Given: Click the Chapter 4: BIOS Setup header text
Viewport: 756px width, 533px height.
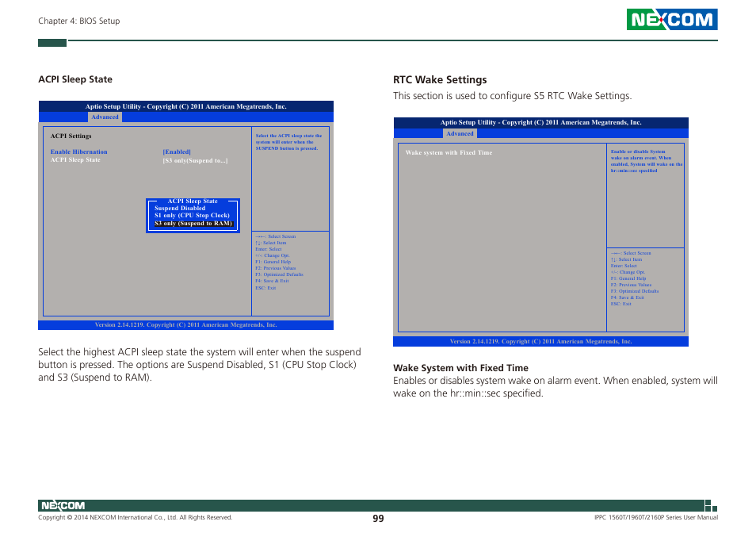Looking at the screenshot, I should pyautogui.click(x=79, y=21).
